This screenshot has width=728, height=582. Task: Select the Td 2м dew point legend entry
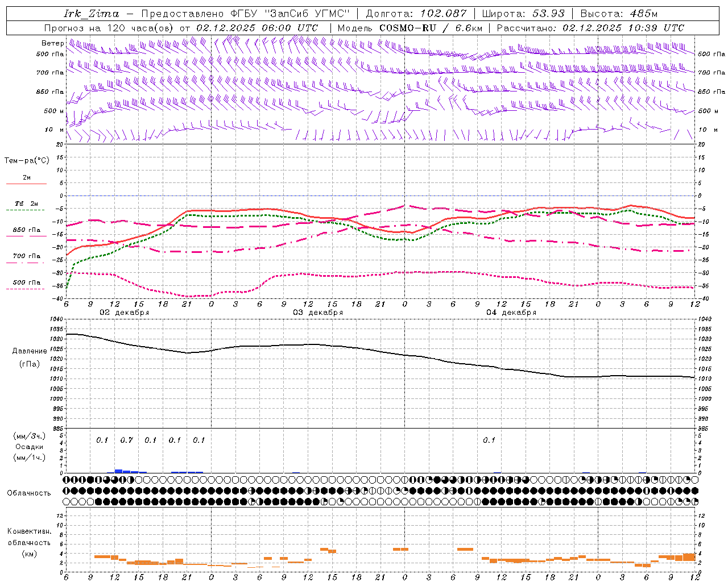point(27,203)
